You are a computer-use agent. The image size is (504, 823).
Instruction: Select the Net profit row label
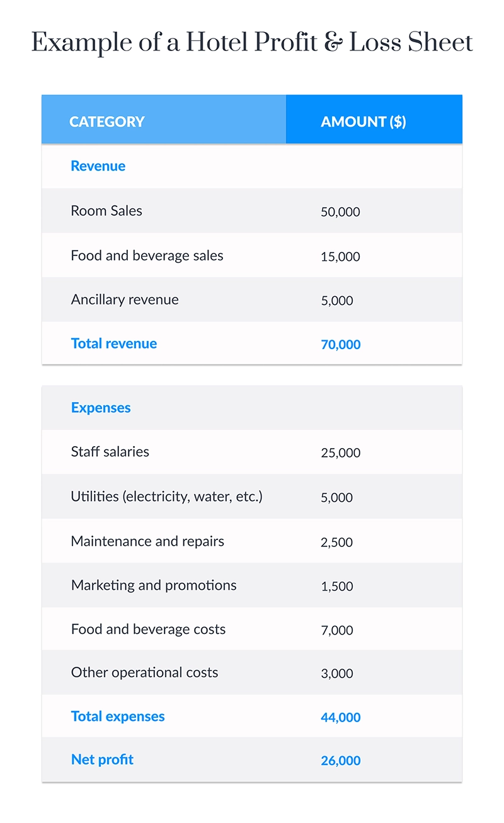[102, 759]
